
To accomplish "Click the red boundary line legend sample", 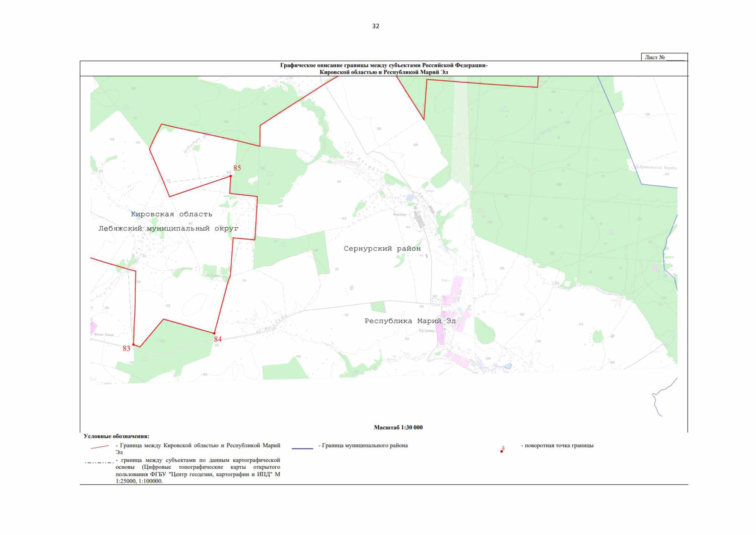I will tap(100, 447).
